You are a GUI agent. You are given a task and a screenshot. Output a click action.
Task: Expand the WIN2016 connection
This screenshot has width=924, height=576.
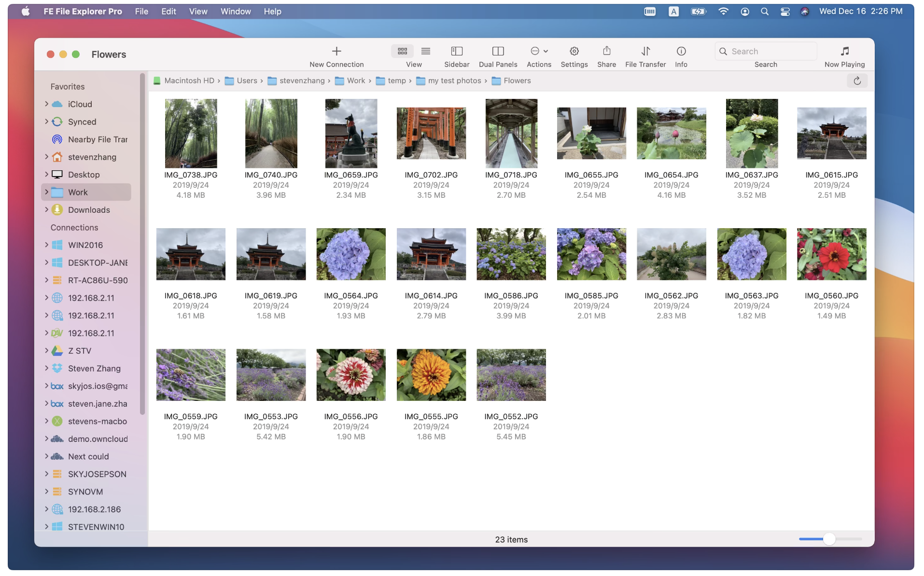46,245
